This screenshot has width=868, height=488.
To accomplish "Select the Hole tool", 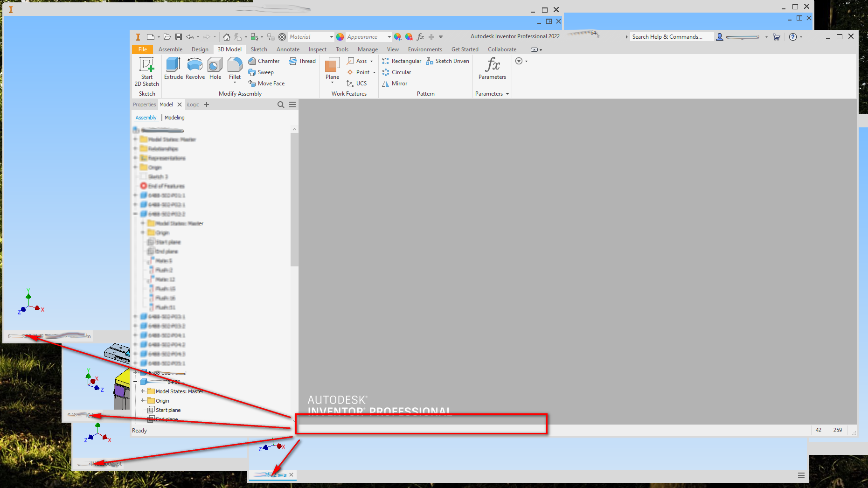I will [215, 69].
